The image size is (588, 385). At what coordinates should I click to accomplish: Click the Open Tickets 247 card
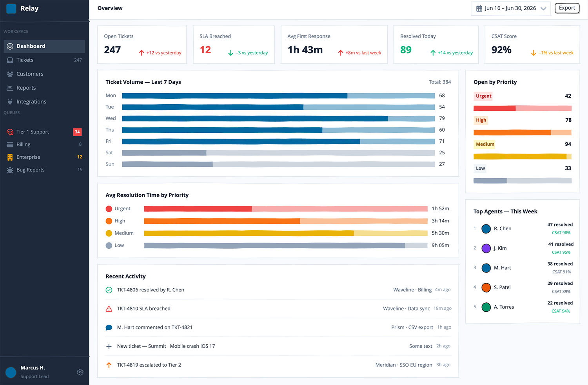pyautogui.click(x=142, y=45)
